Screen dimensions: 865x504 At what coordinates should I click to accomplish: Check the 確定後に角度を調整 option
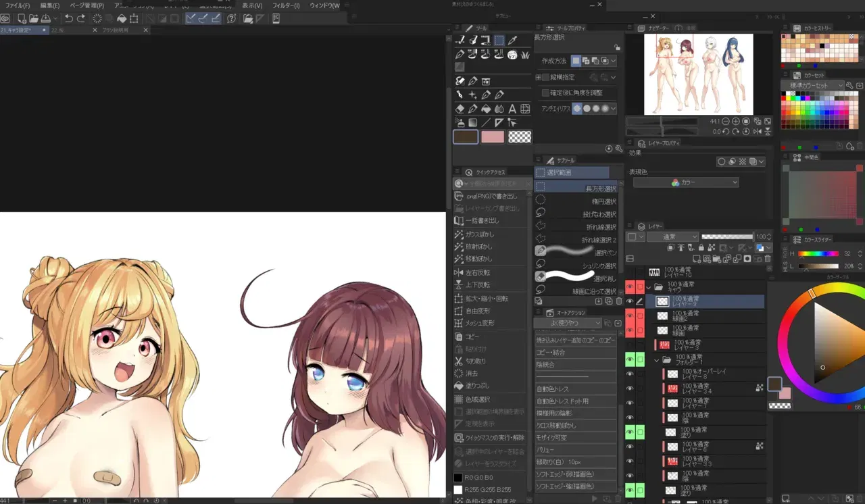click(546, 93)
